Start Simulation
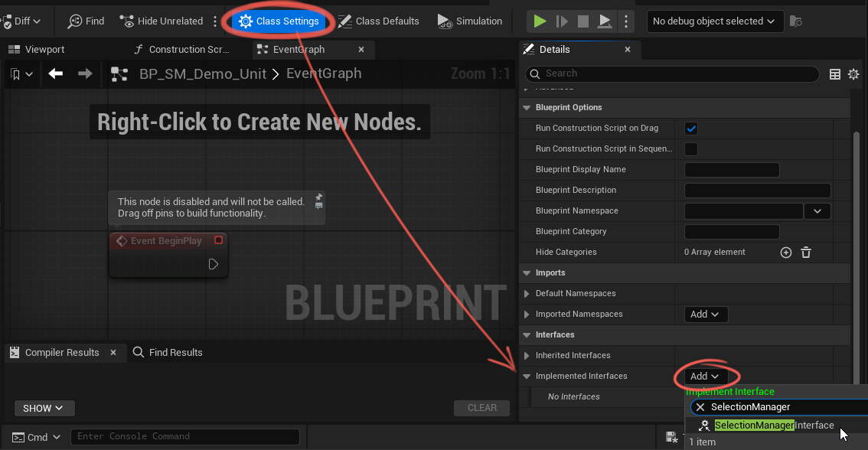This screenshot has height=450, width=868. point(469,21)
